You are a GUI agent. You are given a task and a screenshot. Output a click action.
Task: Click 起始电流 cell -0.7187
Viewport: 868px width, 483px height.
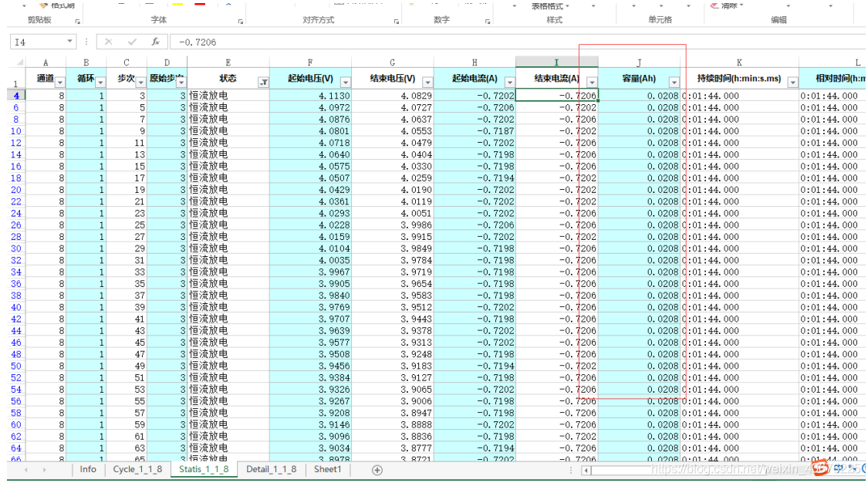[x=475, y=131]
